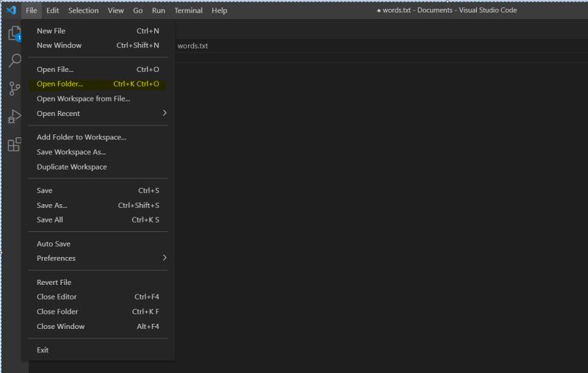This screenshot has height=373, width=588.
Task: Open the Search view icon
Action: (15, 60)
